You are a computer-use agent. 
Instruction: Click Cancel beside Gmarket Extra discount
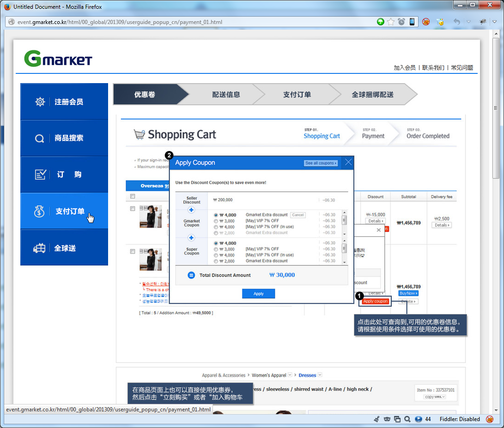(298, 215)
